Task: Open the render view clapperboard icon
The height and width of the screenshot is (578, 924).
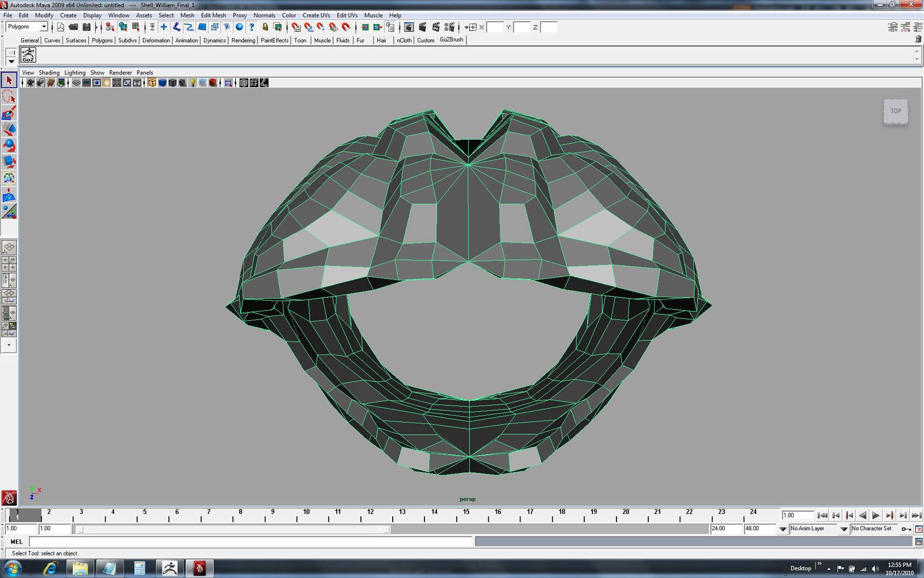Action: click(409, 27)
